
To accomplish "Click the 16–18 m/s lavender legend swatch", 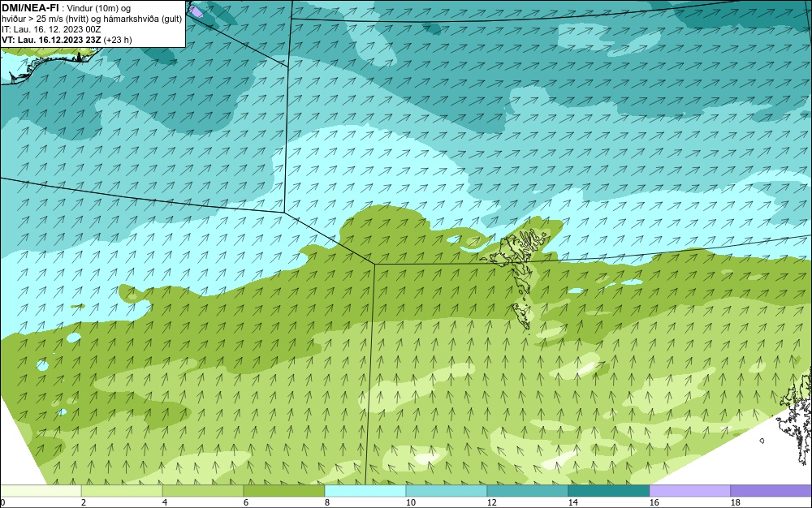I will coord(689,490).
